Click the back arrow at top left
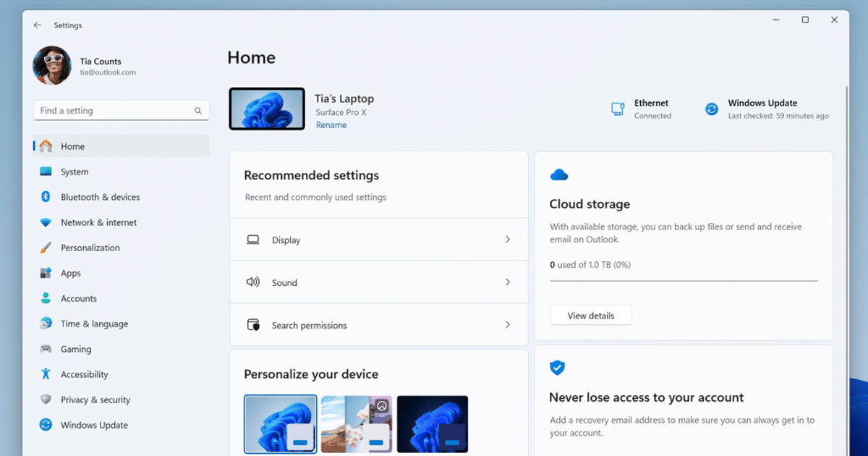Viewport: 868px width, 456px height. [37, 25]
